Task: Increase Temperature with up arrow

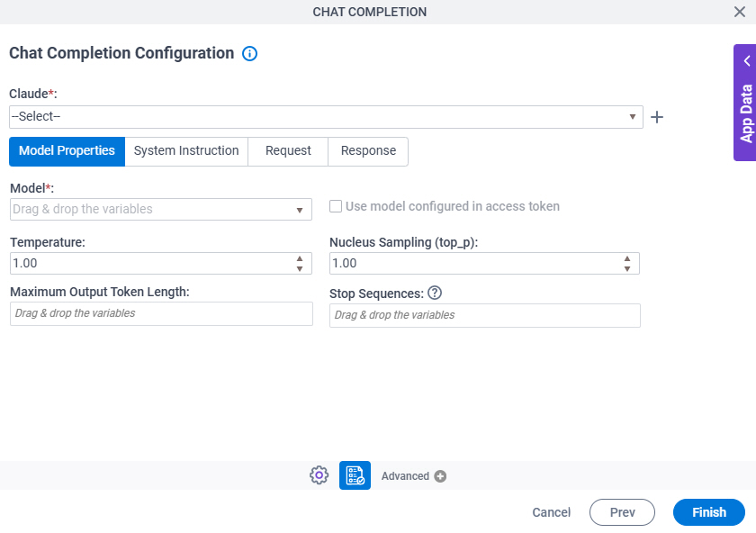Action: pos(300,258)
